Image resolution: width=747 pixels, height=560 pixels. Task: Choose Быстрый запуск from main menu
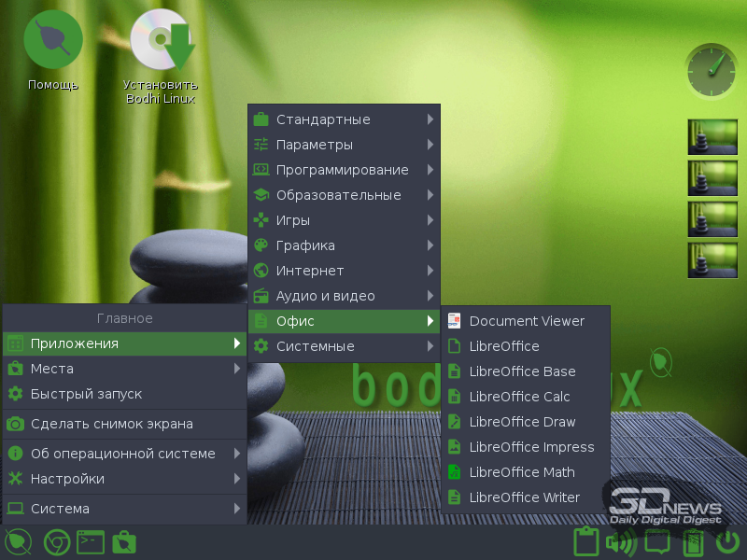pos(124,394)
